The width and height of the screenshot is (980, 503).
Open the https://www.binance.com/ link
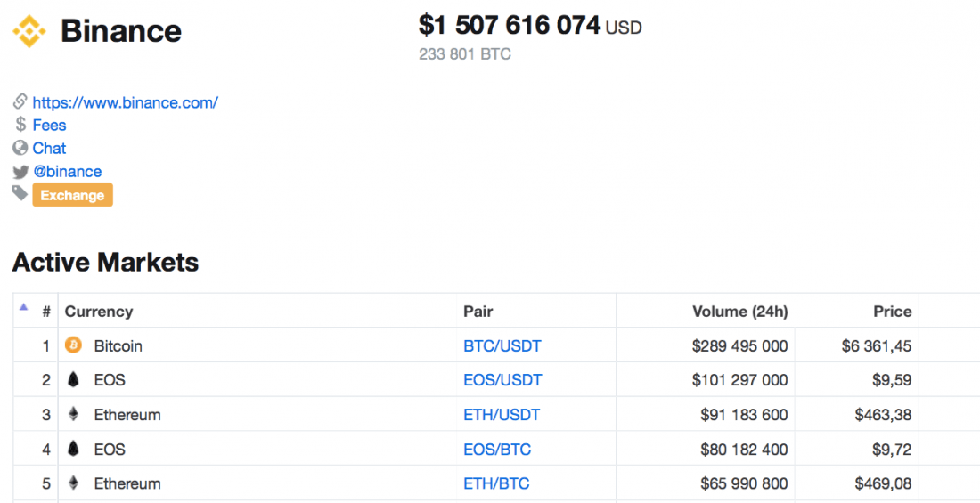[125, 102]
